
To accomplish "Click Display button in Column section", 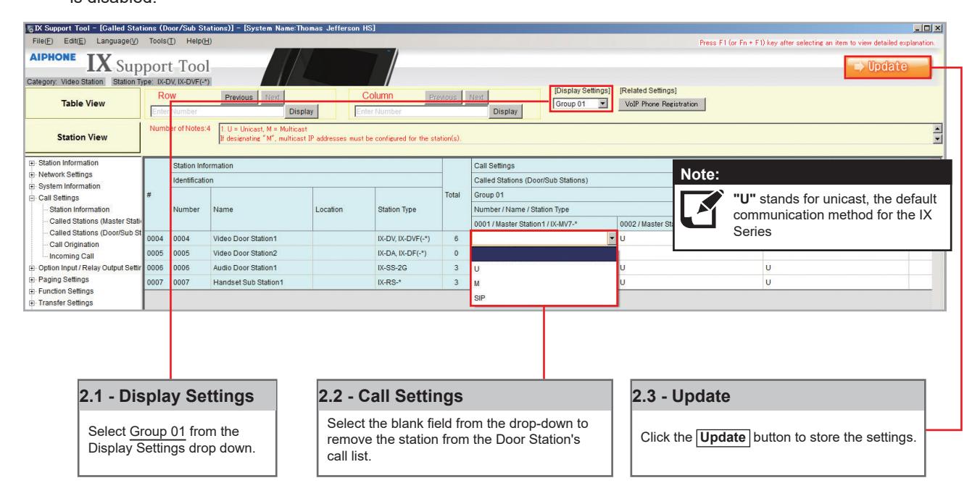I will (x=505, y=112).
